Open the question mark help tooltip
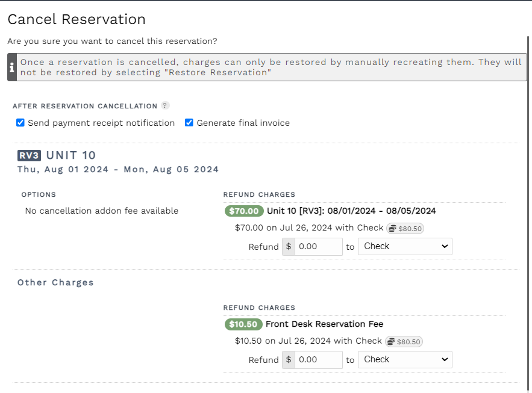The image size is (532, 393). [x=165, y=105]
